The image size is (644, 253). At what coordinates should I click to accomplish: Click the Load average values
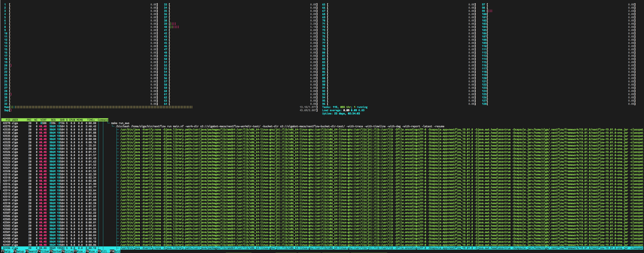tap(354, 110)
